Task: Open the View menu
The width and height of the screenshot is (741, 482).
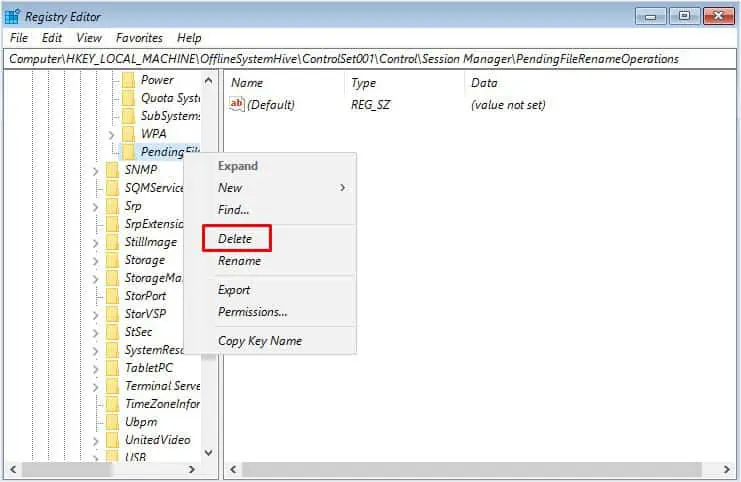Action: [x=89, y=38]
